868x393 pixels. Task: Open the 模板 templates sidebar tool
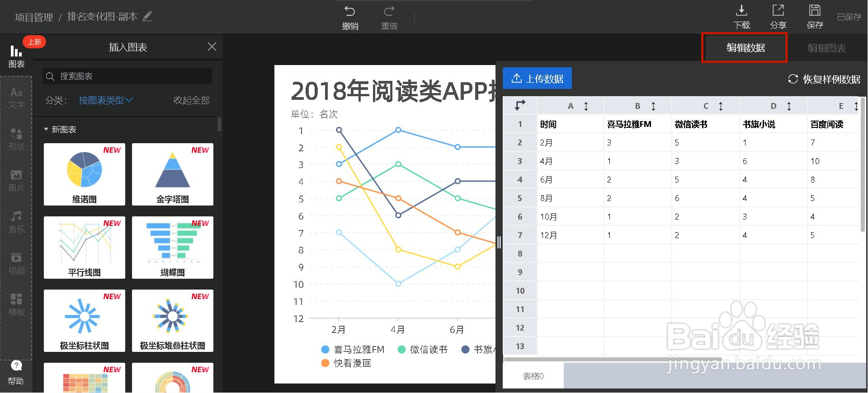16,305
